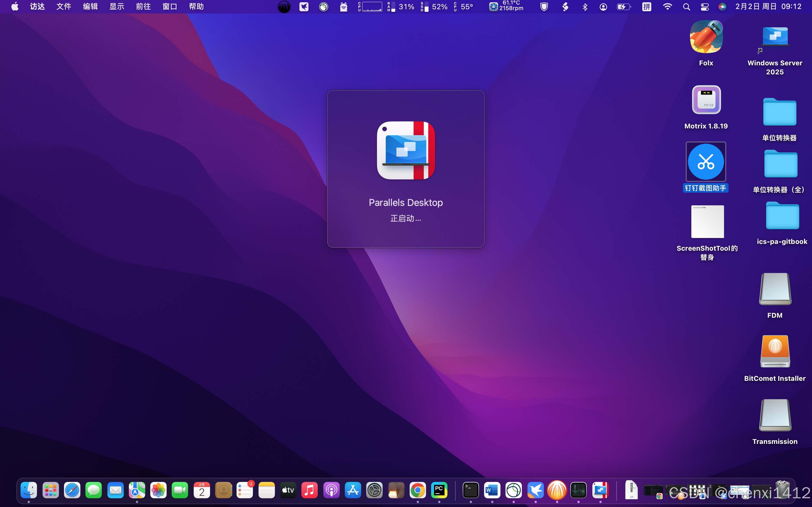The width and height of the screenshot is (812, 507).
Task: Open the Folx desktop app icon
Action: [706, 37]
